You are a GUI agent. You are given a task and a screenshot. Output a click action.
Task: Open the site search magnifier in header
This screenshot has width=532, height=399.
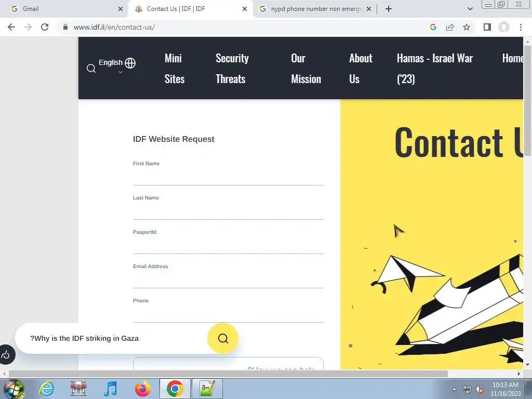pyautogui.click(x=91, y=69)
